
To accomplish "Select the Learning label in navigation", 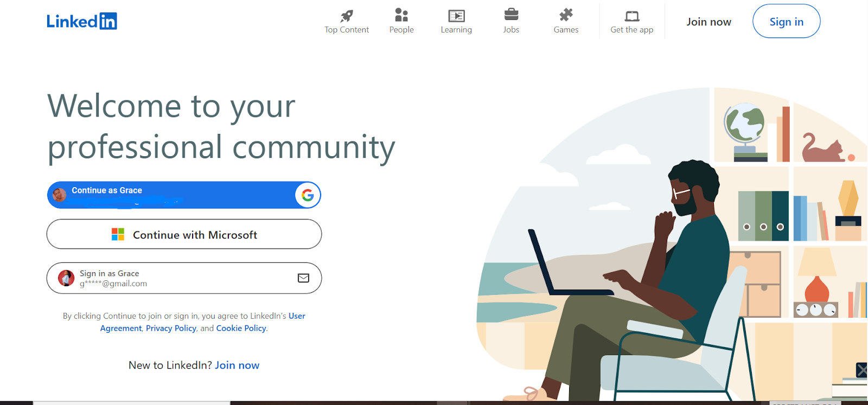I will click(x=456, y=30).
